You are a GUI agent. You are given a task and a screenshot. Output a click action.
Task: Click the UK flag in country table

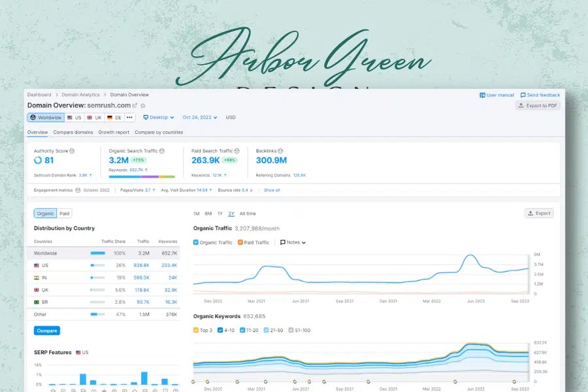pos(37,290)
